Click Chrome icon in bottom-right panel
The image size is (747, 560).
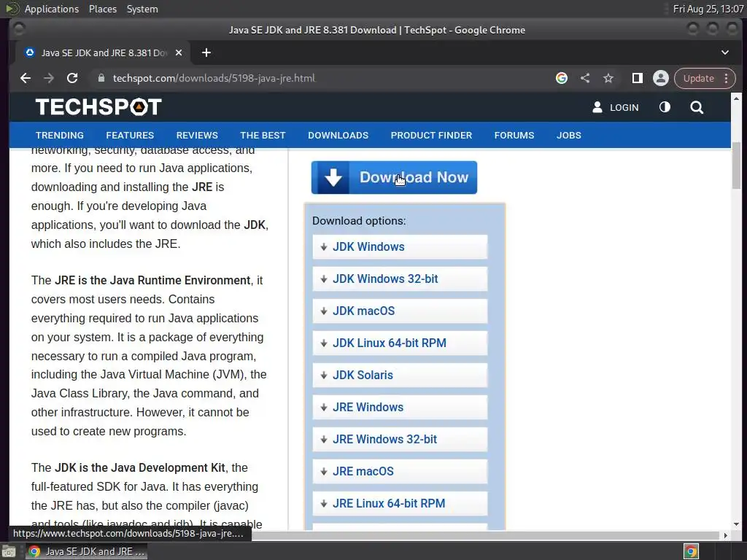coord(691,551)
